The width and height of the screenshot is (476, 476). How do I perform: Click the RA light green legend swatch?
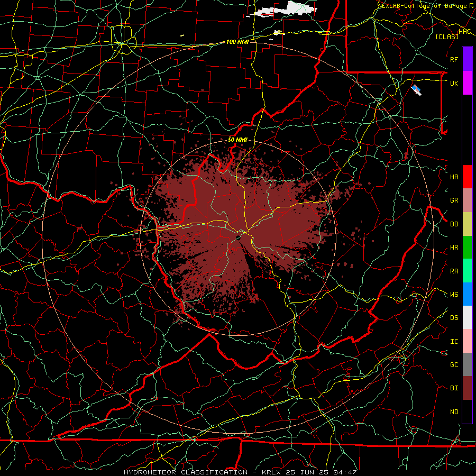[x=467, y=271]
